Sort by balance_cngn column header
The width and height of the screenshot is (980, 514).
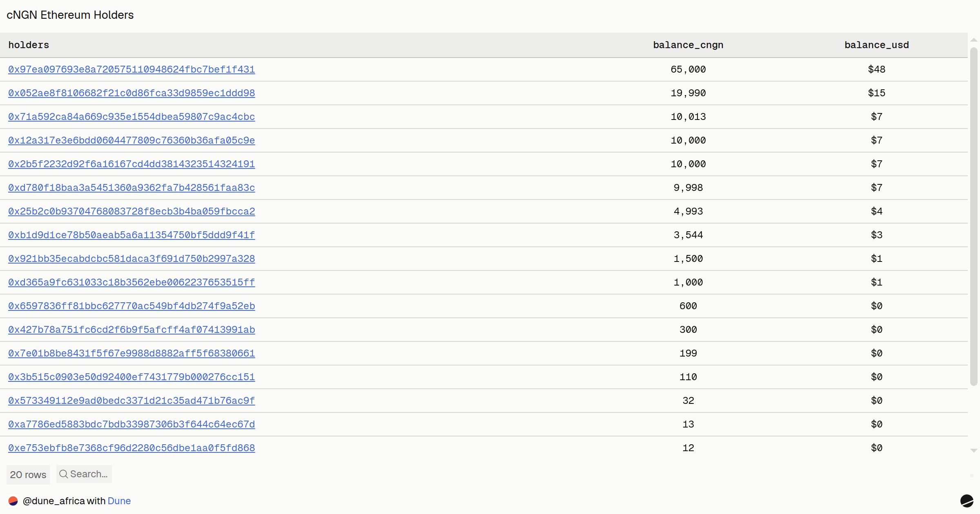pyautogui.click(x=688, y=45)
